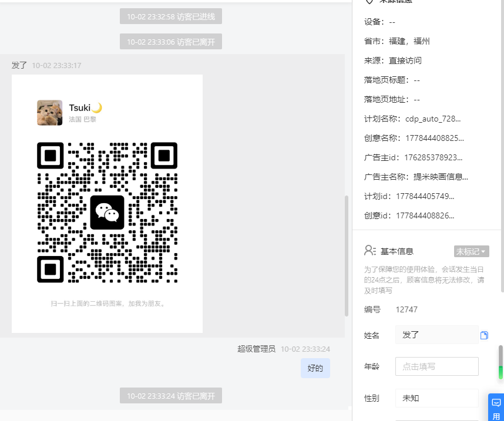504x421 pixels.
Task: Click the 计划id value 177844405749...
Action: (425, 196)
